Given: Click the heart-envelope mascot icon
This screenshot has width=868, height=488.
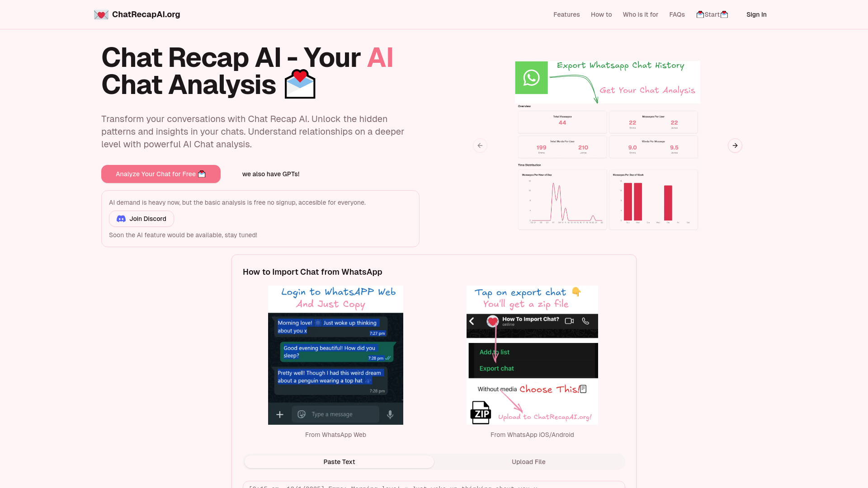Looking at the screenshot, I should click(101, 14).
